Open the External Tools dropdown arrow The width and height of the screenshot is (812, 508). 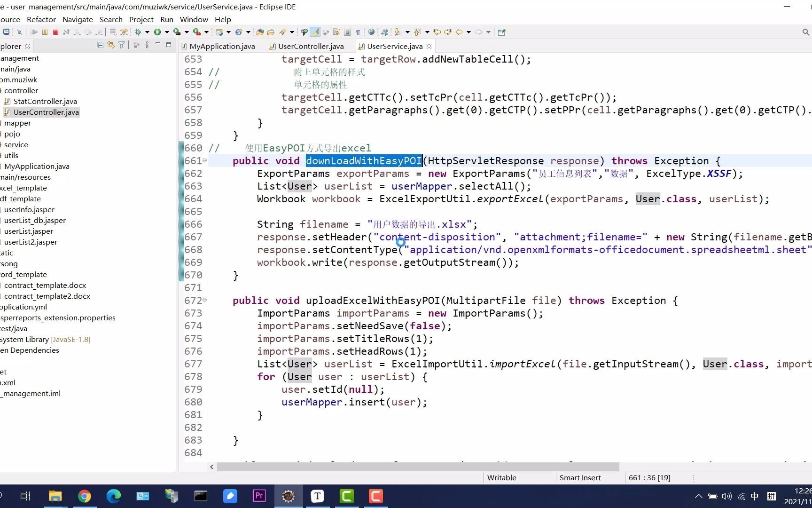click(x=206, y=32)
